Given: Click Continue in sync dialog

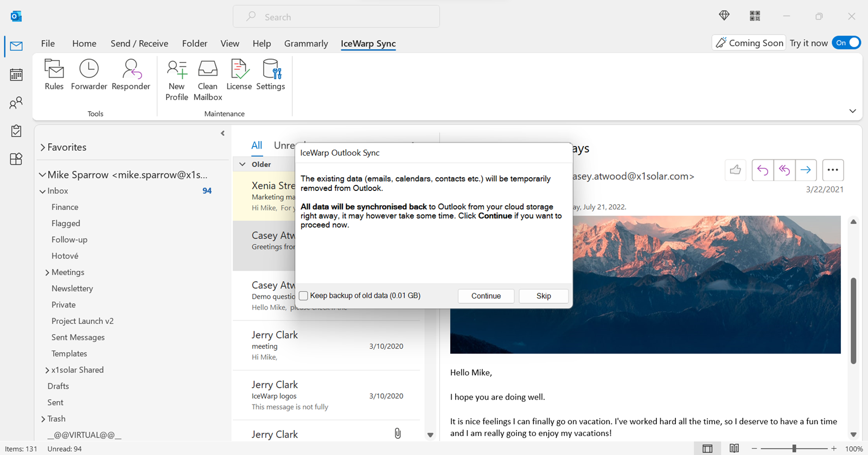Looking at the screenshot, I should click(x=486, y=296).
